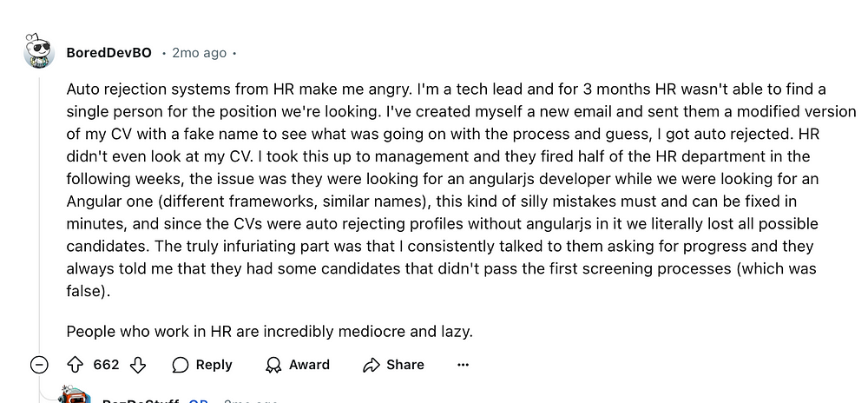Image resolution: width=868 pixels, height=403 pixels.
Task: Open BoredDevBO's avatar with sunglasses
Action: (x=40, y=53)
